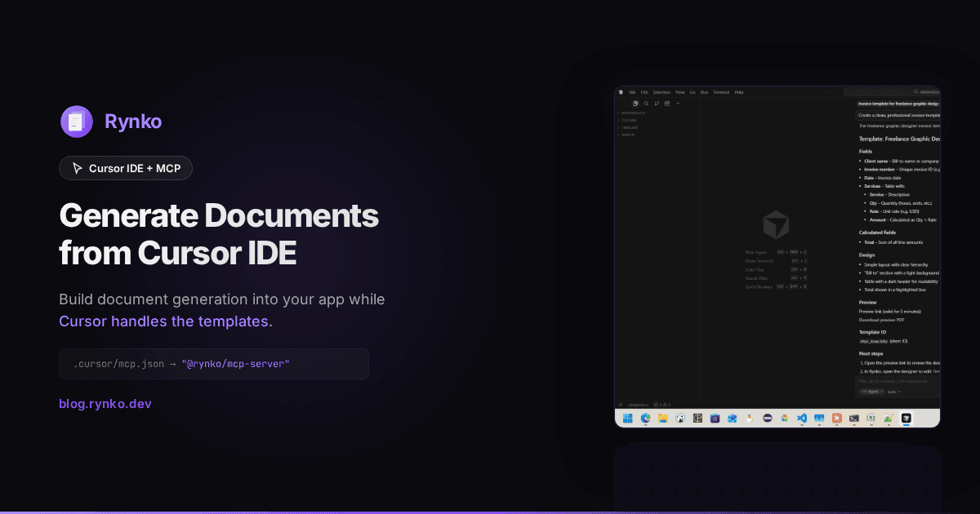The height and width of the screenshot is (514, 980).
Task: Click the Microsoft Edge icon on the taskbar
Action: 645,418
